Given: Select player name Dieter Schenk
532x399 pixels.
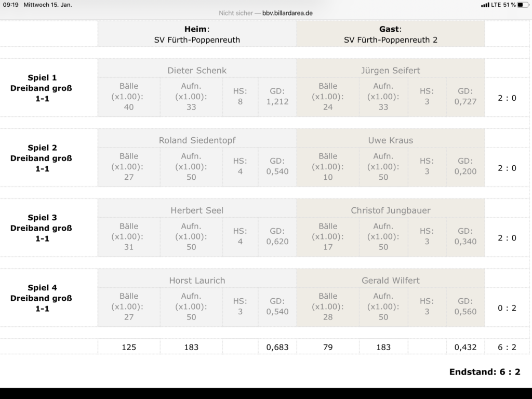Looking at the screenshot, I should 197,70.
